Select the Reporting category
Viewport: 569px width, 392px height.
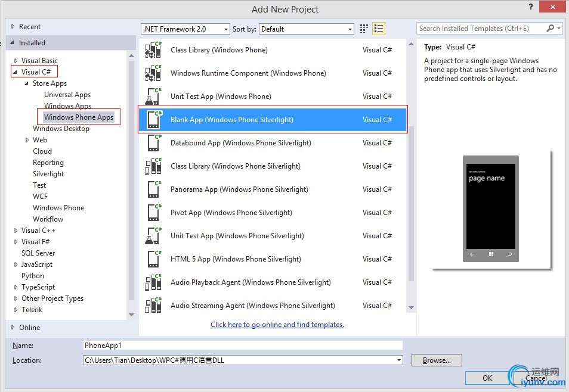coord(48,163)
